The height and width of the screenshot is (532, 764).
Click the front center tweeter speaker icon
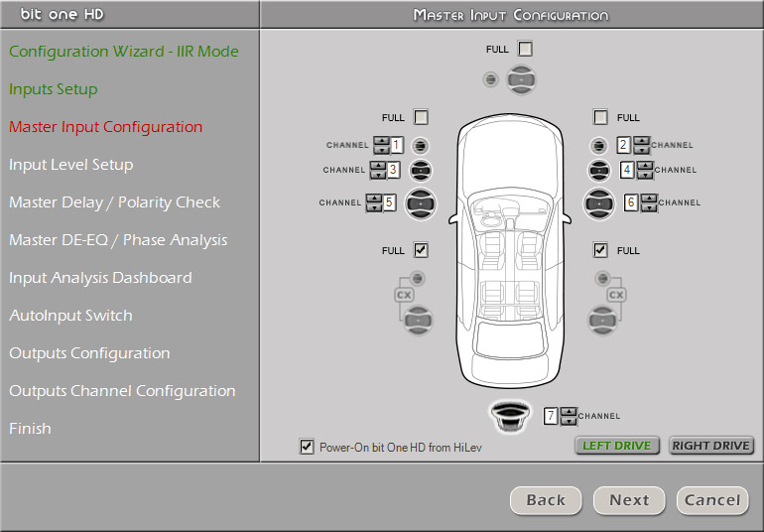pyautogui.click(x=491, y=79)
